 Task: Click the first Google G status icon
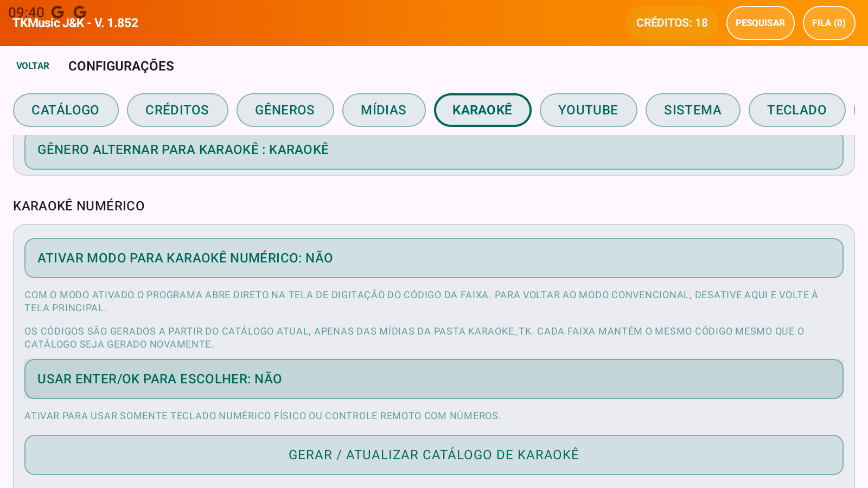click(58, 11)
